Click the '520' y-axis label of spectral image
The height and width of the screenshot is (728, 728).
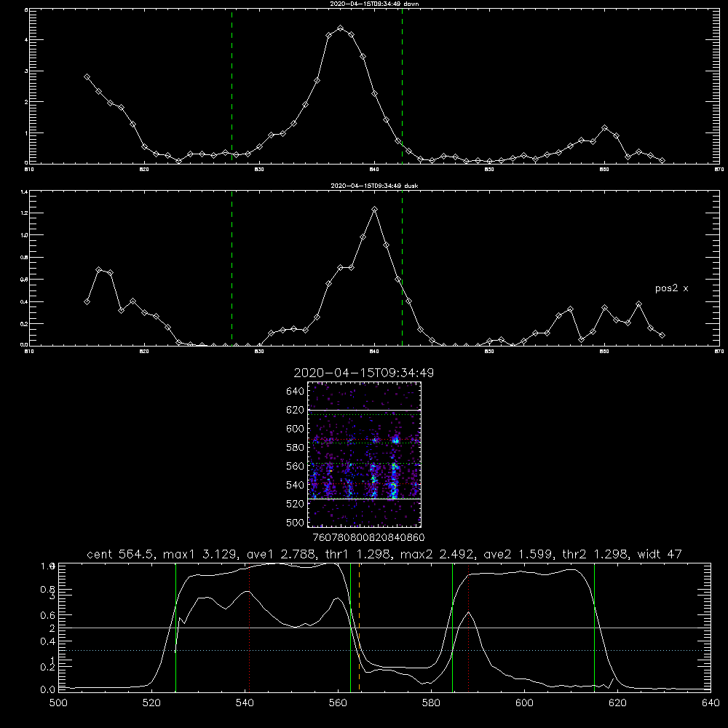296,504
